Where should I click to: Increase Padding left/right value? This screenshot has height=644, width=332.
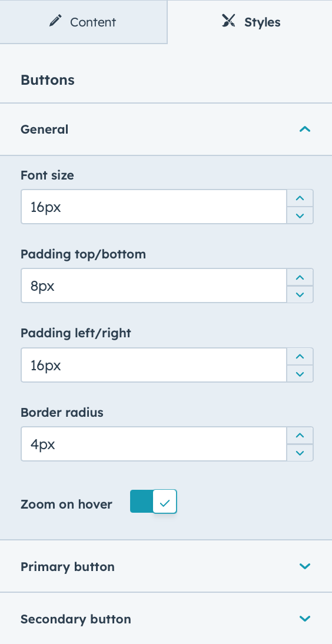[300, 356]
